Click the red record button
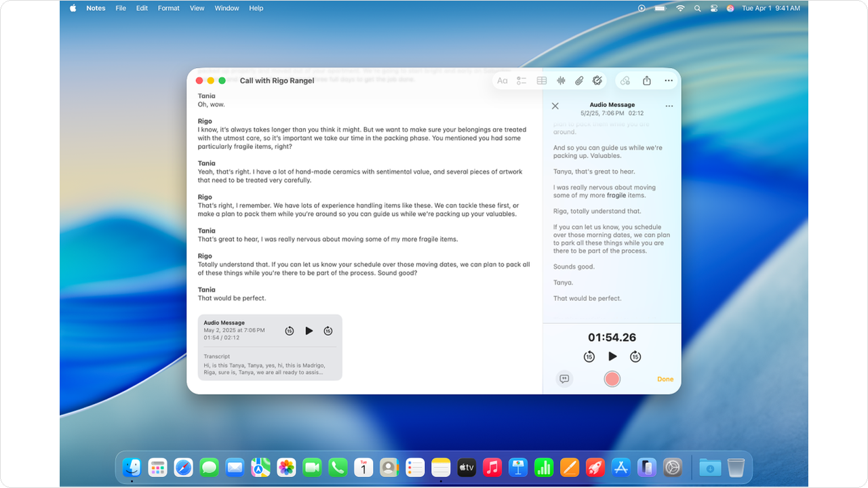Image resolution: width=868 pixels, height=488 pixels. [612, 379]
